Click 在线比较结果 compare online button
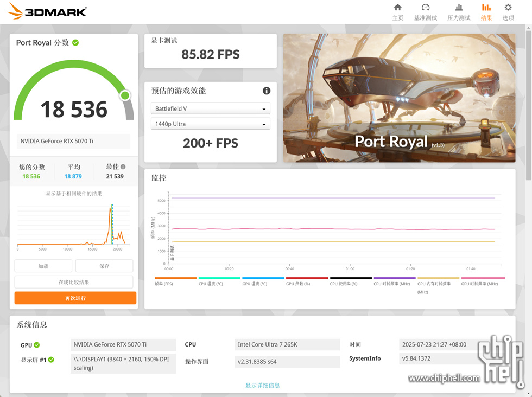The width and height of the screenshot is (532, 397). (x=74, y=282)
